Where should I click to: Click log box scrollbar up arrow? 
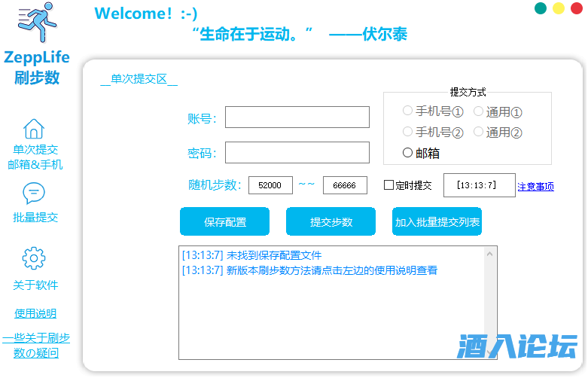(490, 254)
